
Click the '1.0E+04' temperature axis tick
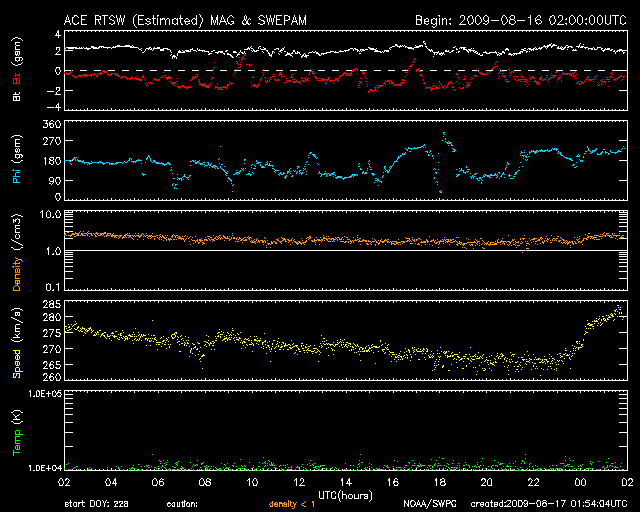45,468
